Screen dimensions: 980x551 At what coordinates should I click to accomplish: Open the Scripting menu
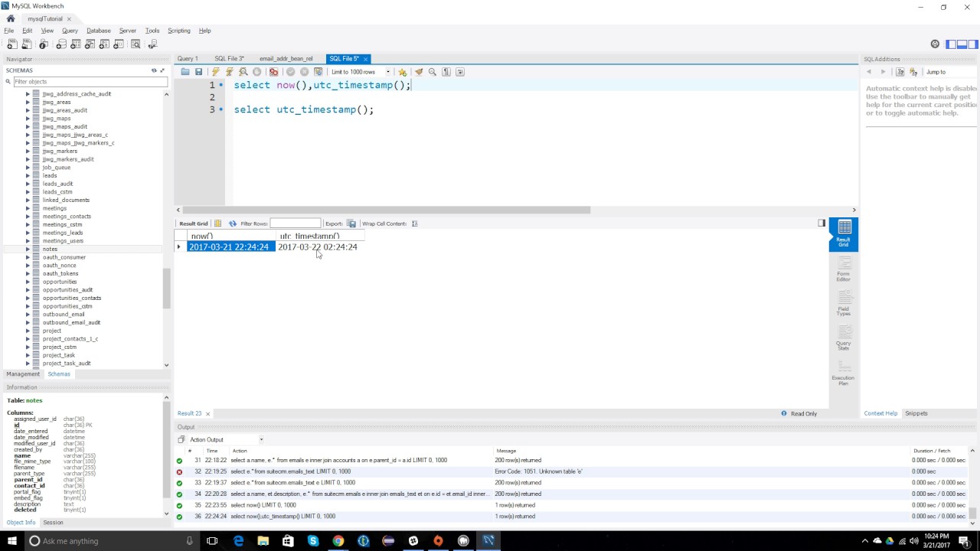tap(178, 31)
